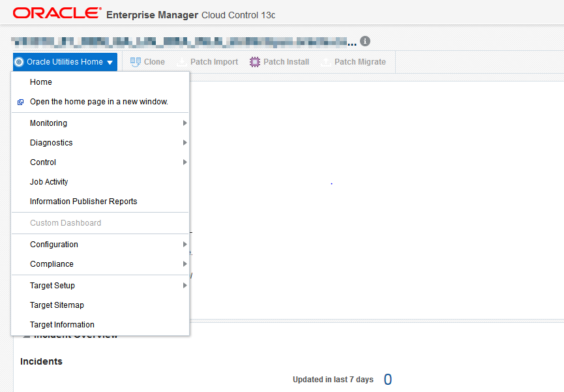This screenshot has height=392, width=564.
Task: Click the information icon beside the target name
Action: [365, 41]
